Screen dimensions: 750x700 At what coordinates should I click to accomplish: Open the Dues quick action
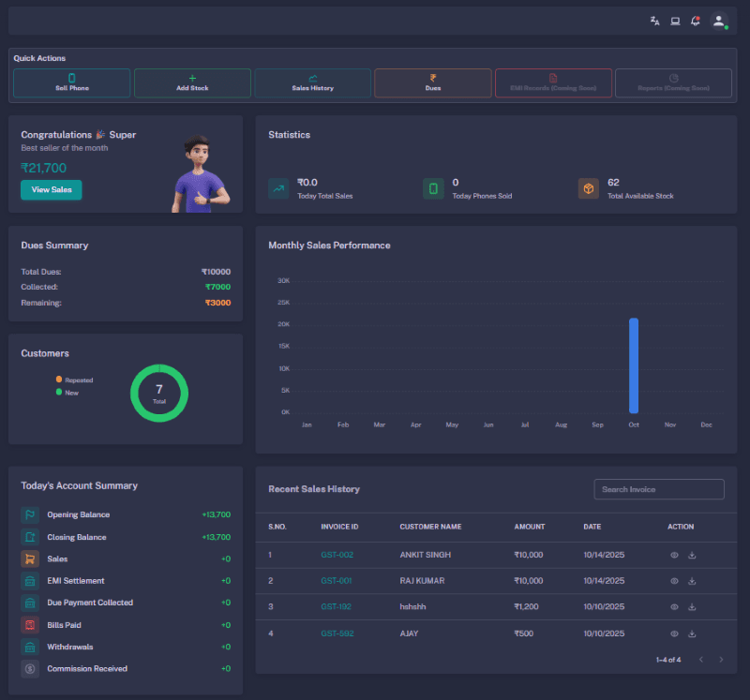pos(432,82)
